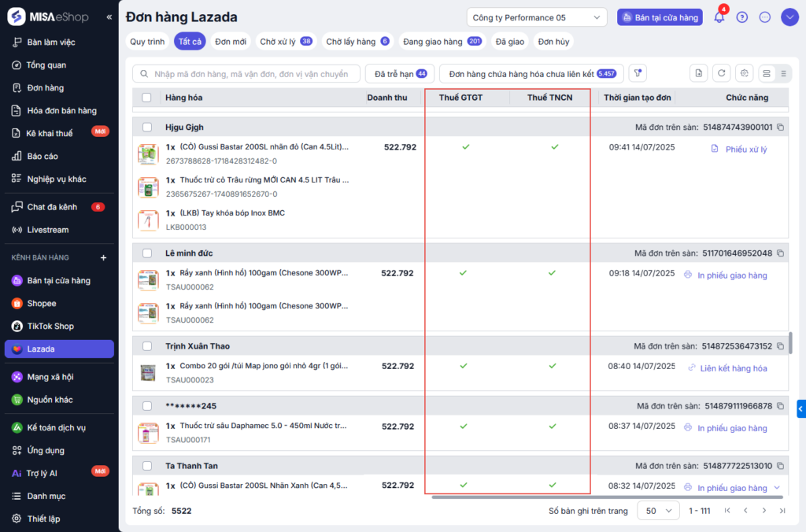This screenshot has width=806, height=532.
Task: Collapse the left sidebar
Action: click(x=109, y=17)
